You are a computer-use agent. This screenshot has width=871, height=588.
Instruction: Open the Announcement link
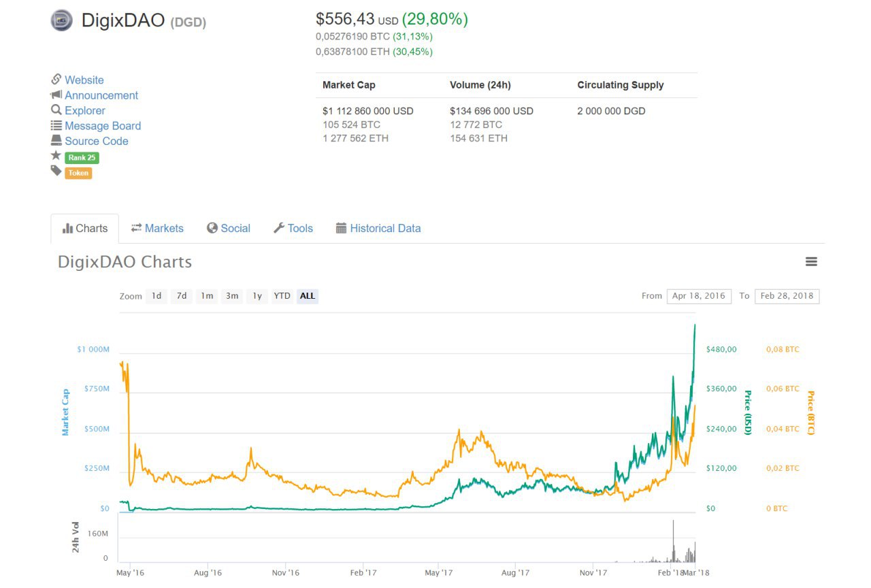point(101,95)
